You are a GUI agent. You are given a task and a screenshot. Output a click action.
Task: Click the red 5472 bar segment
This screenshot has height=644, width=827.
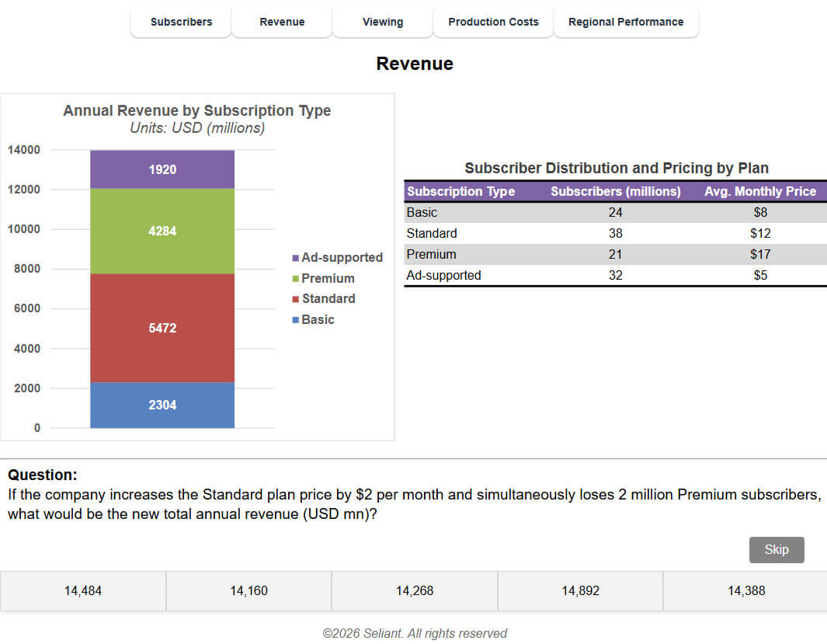pyautogui.click(x=162, y=328)
